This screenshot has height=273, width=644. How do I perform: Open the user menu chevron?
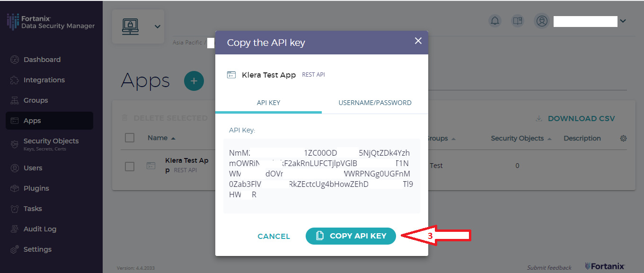point(623,21)
